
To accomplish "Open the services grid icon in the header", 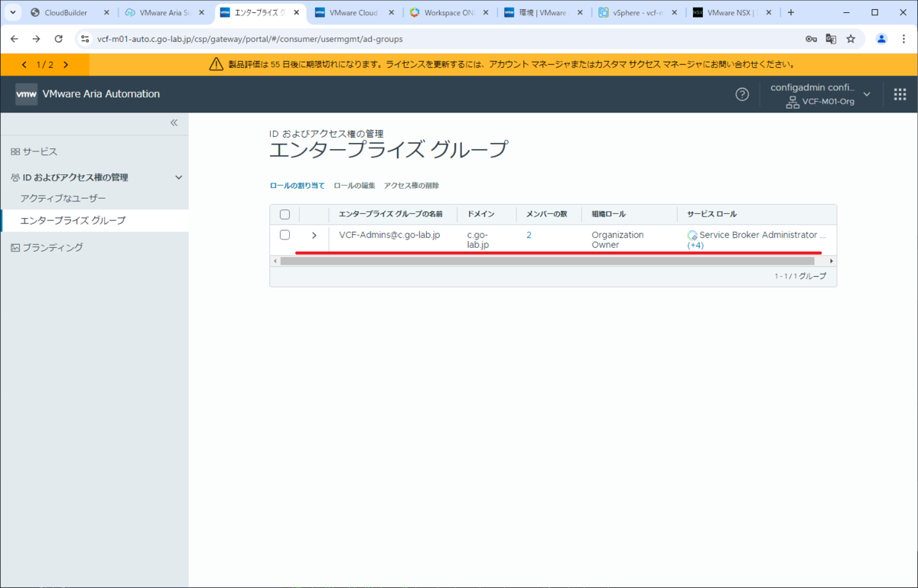I will [x=900, y=94].
